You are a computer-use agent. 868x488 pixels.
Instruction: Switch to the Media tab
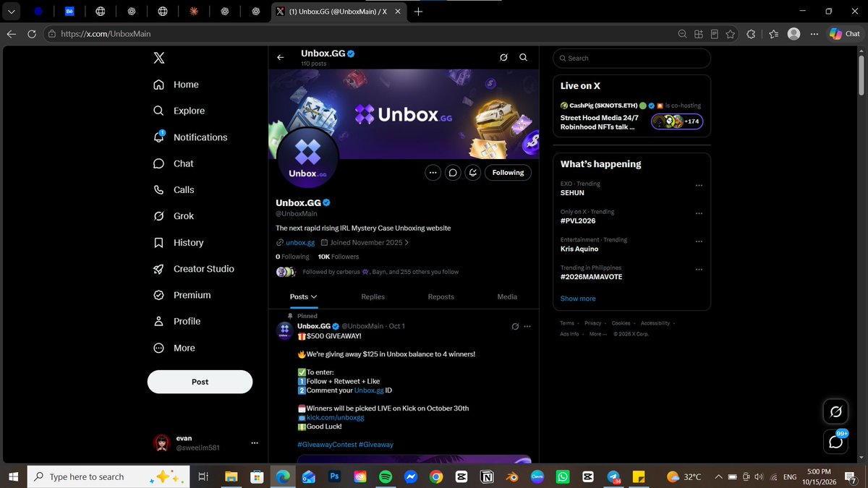(507, 296)
